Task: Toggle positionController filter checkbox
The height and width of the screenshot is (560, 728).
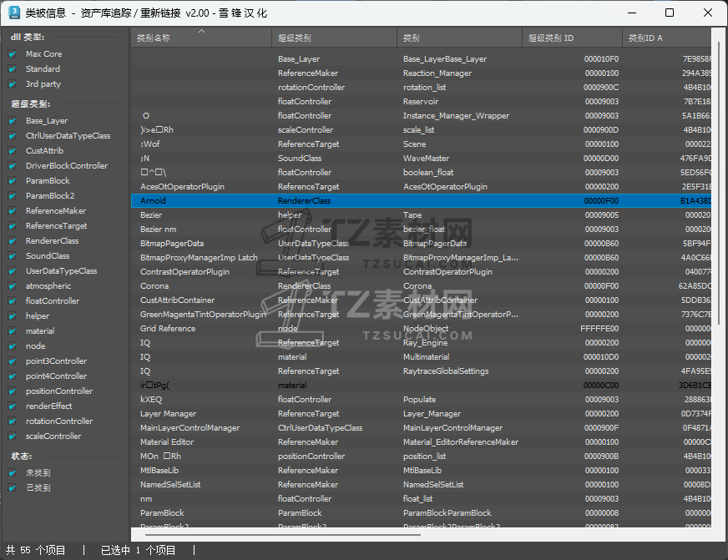Action: [x=13, y=391]
